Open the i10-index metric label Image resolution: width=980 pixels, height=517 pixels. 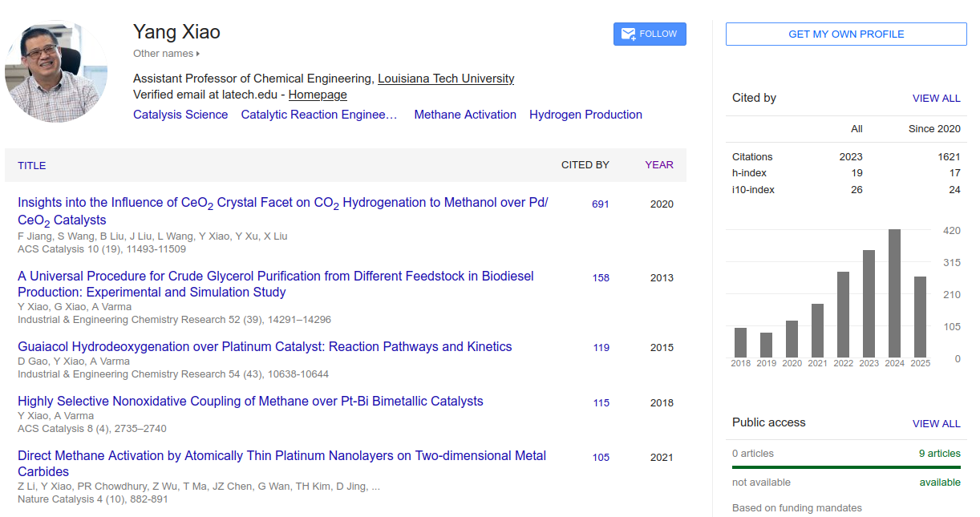753,190
